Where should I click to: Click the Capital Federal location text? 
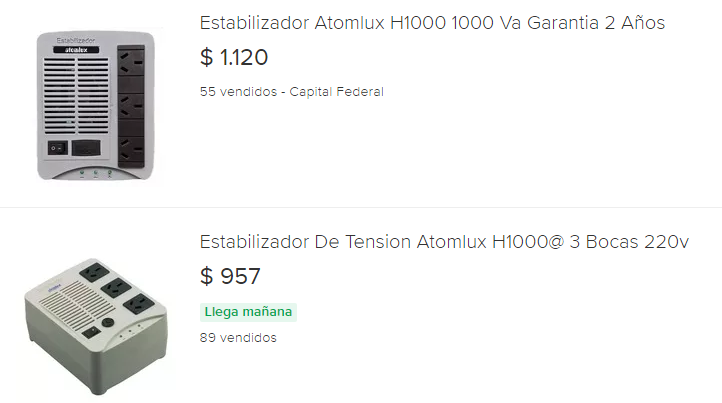coord(337,92)
